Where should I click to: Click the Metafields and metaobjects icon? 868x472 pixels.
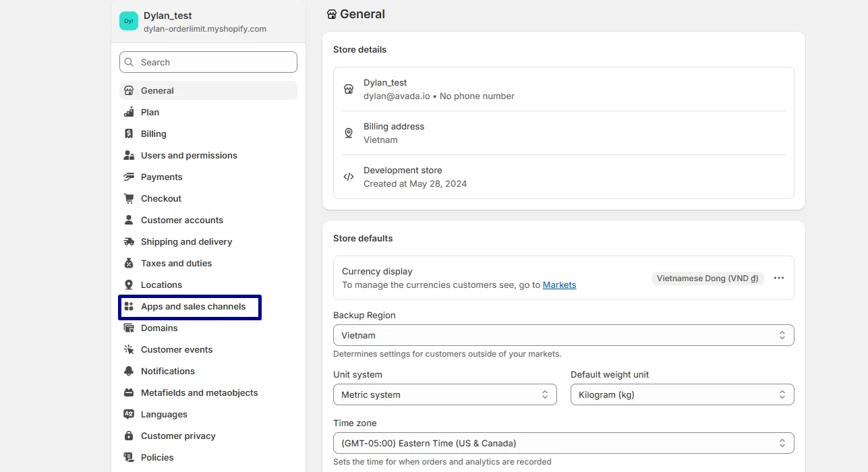point(129,392)
